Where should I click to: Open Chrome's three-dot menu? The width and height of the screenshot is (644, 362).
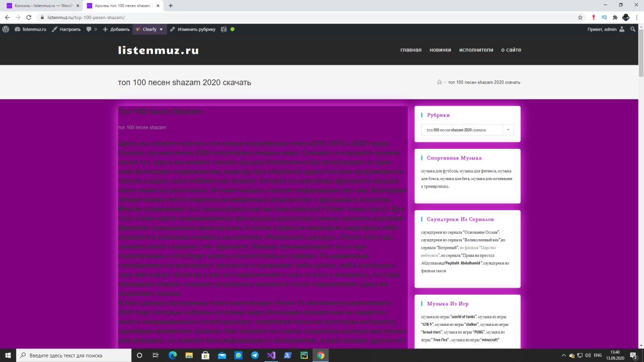636,17
